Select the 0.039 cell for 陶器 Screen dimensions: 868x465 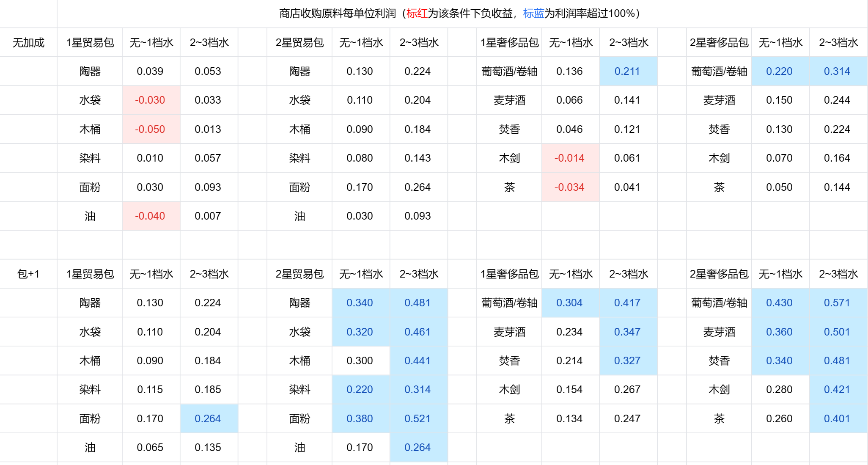point(150,72)
